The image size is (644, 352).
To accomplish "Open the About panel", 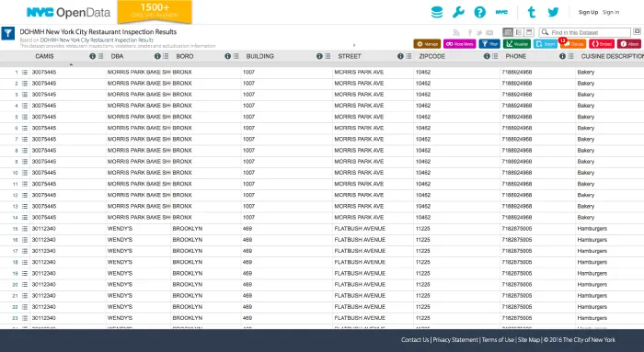I will [x=629, y=44].
